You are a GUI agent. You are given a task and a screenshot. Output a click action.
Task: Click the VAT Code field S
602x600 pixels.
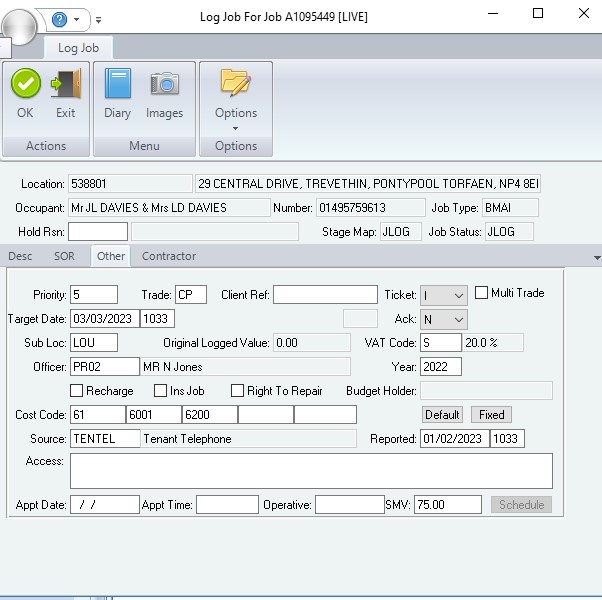tap(441, 342)
